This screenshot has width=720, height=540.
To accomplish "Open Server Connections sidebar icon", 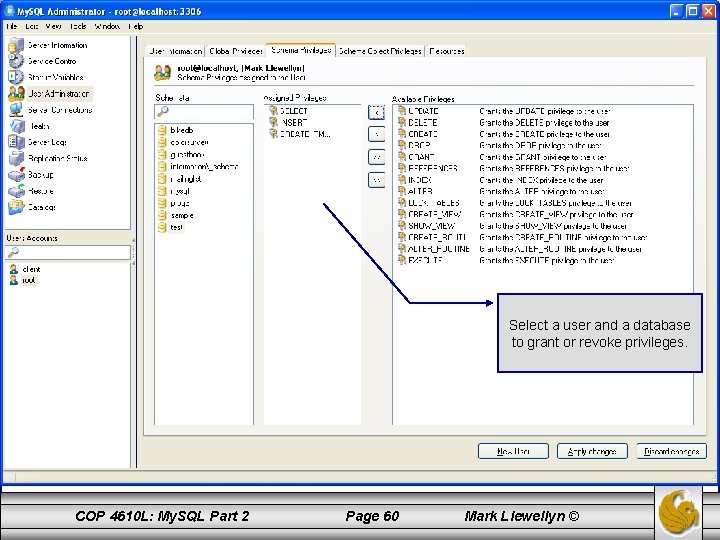I will click(16, 110).
